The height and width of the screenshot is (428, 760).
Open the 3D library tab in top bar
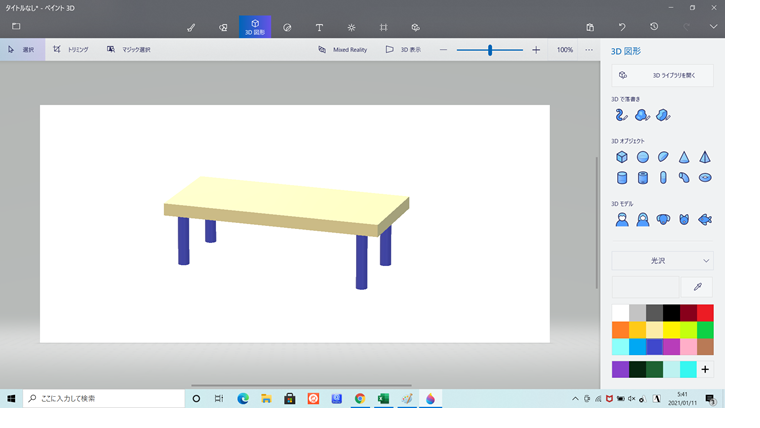point(415,28)
